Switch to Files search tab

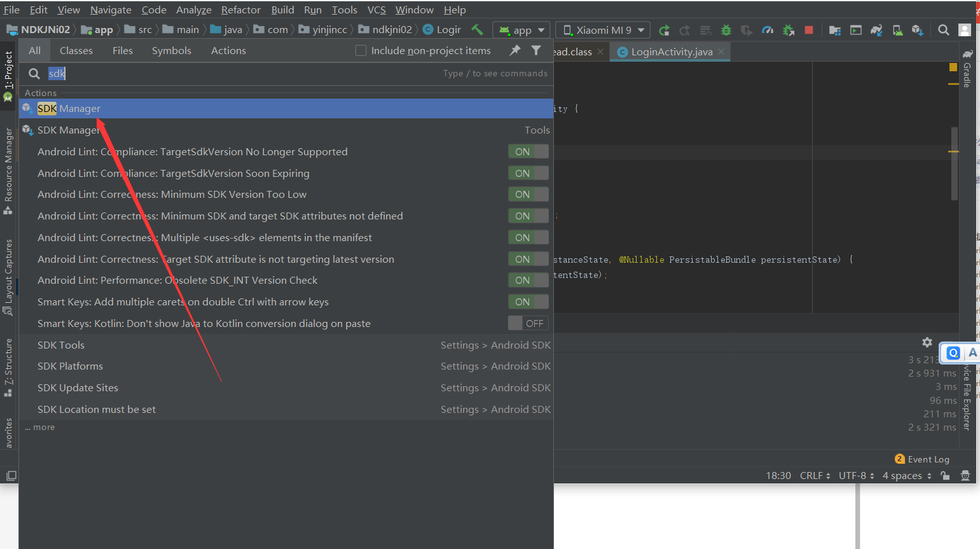123,50
